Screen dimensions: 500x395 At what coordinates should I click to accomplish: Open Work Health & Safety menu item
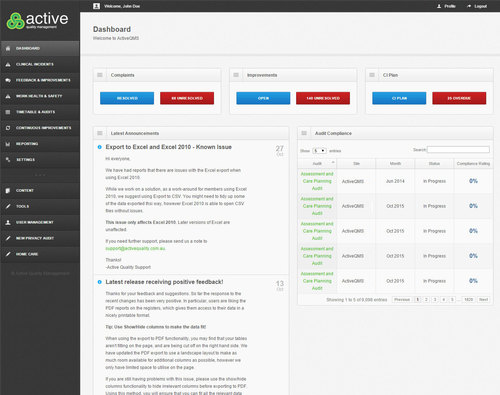[40, 96]
